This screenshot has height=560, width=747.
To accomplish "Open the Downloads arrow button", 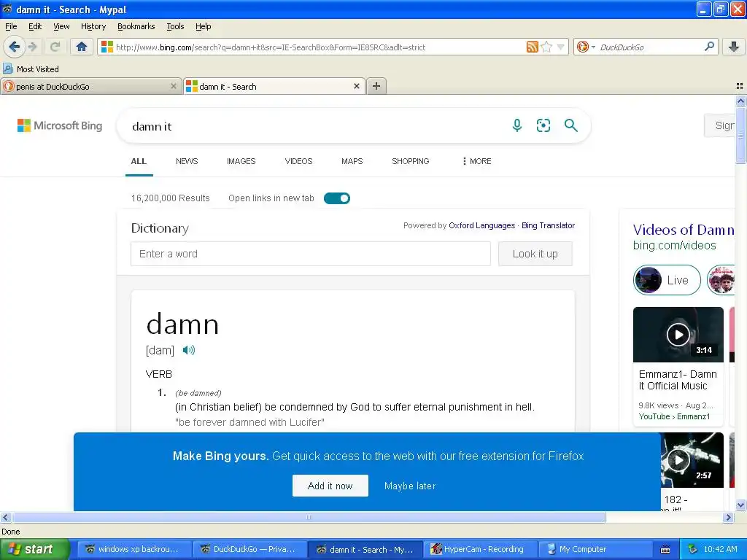I will tap(734, 46).
